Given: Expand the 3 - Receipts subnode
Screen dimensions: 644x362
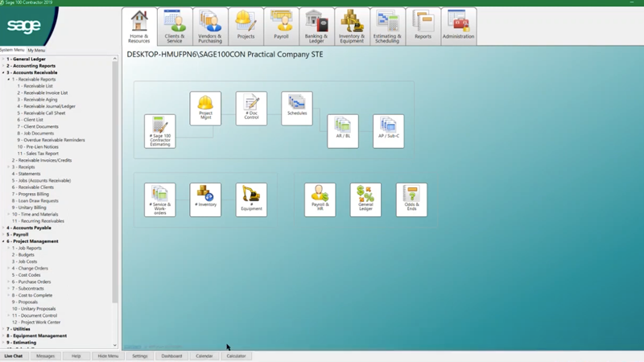Looking at the screenshot, I should click(9, 167).
